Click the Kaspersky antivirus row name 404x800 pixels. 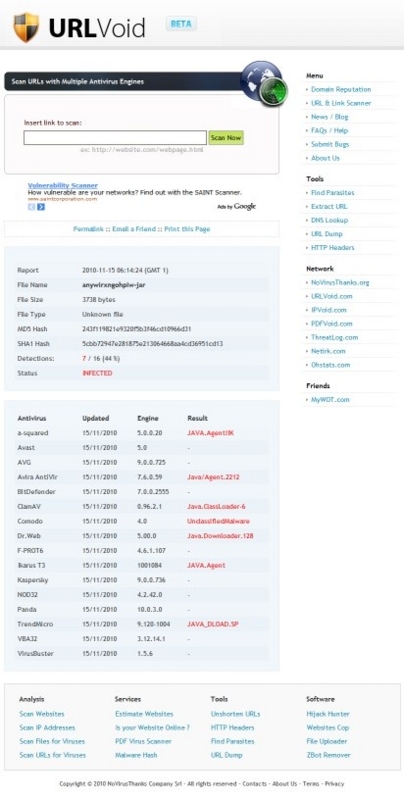(x=31, y=581)
